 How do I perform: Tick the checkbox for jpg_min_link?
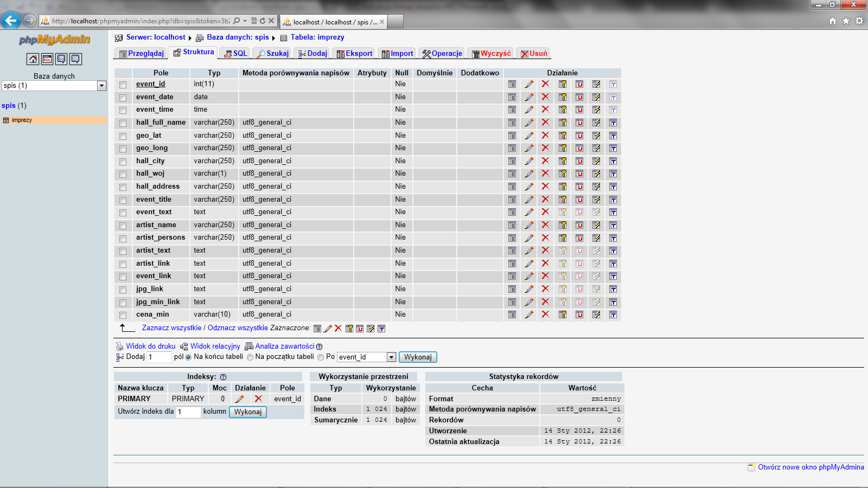click(x=123, y=303)
